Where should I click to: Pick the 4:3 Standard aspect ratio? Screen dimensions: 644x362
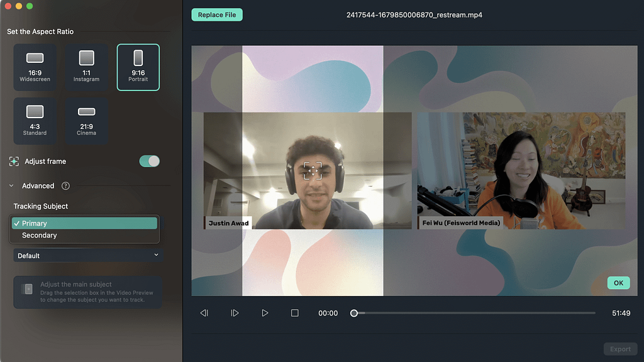pyautogui.click(x=35, y=121)
